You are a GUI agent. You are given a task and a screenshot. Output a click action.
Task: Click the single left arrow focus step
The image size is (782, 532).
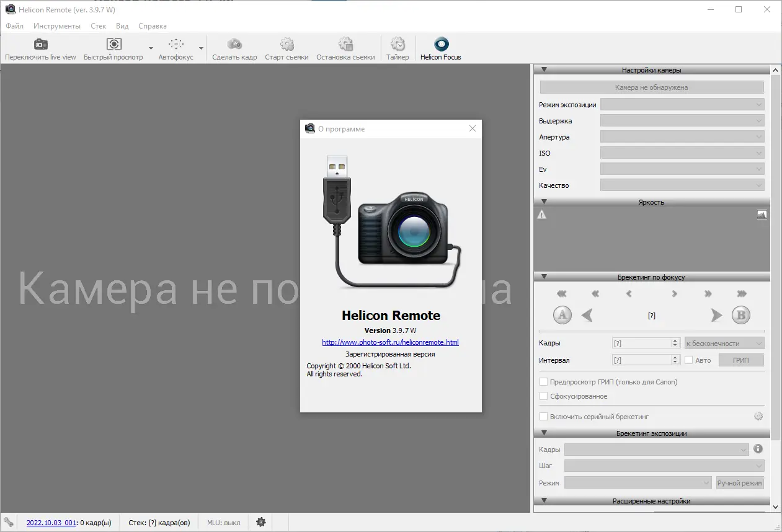pos(629,294)
